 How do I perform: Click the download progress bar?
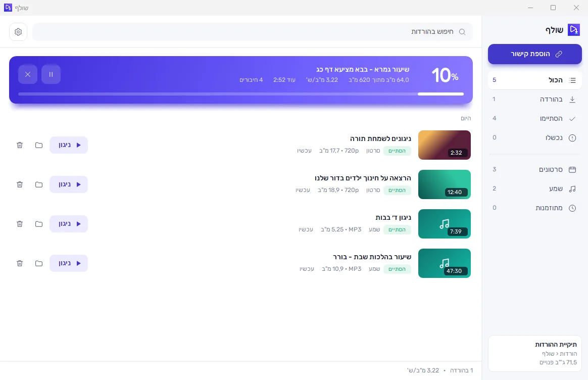click(x=241, y=94)
